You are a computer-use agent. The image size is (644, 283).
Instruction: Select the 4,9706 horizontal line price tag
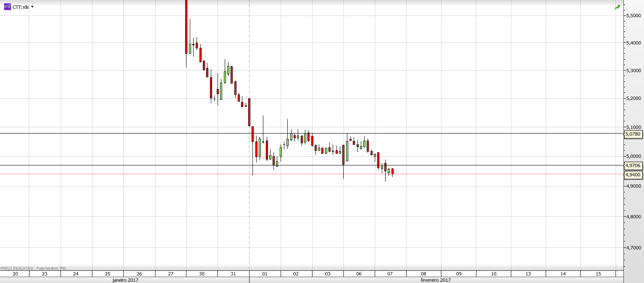tap(633, 166)
